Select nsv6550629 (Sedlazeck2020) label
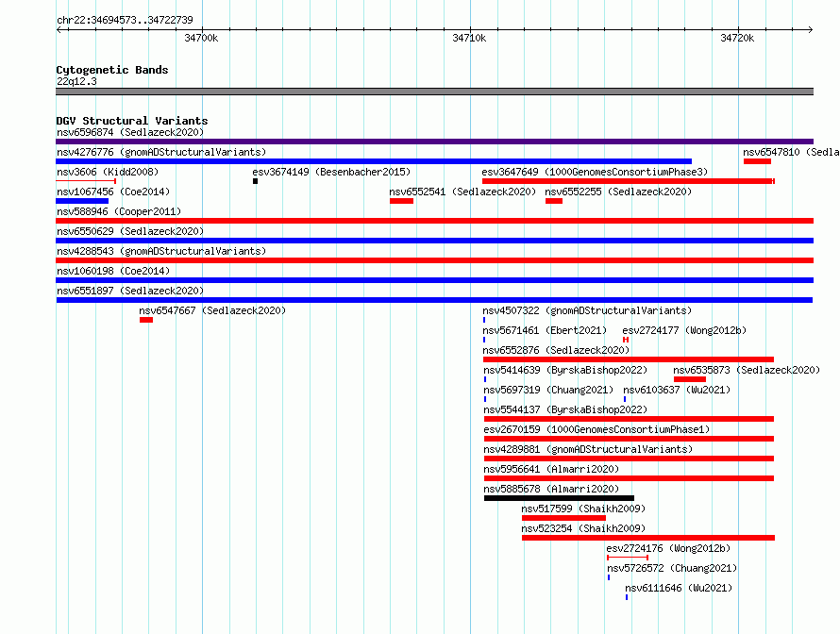This screenshot has height=634, width=840. (130, 231)
